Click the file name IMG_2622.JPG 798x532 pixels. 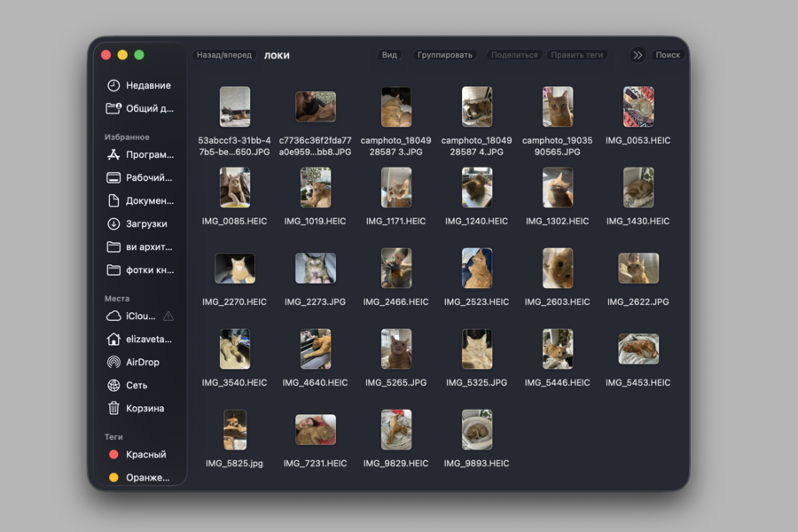638,301
